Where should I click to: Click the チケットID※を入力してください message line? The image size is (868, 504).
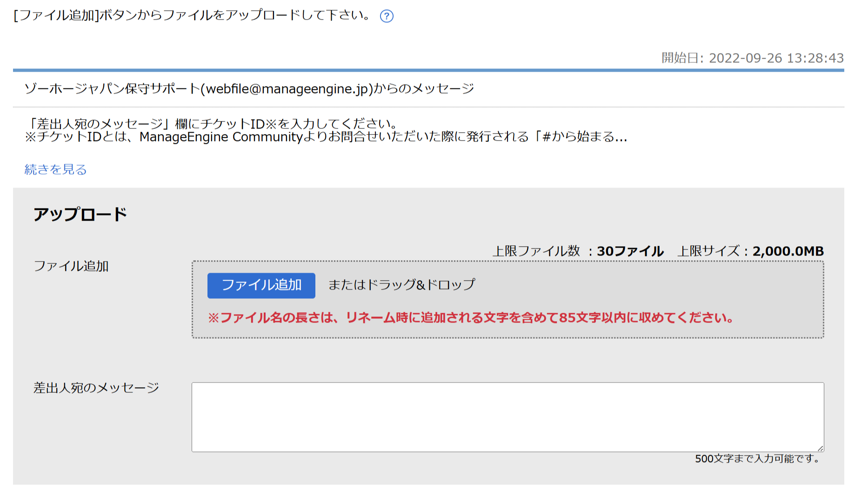[212, 124]
